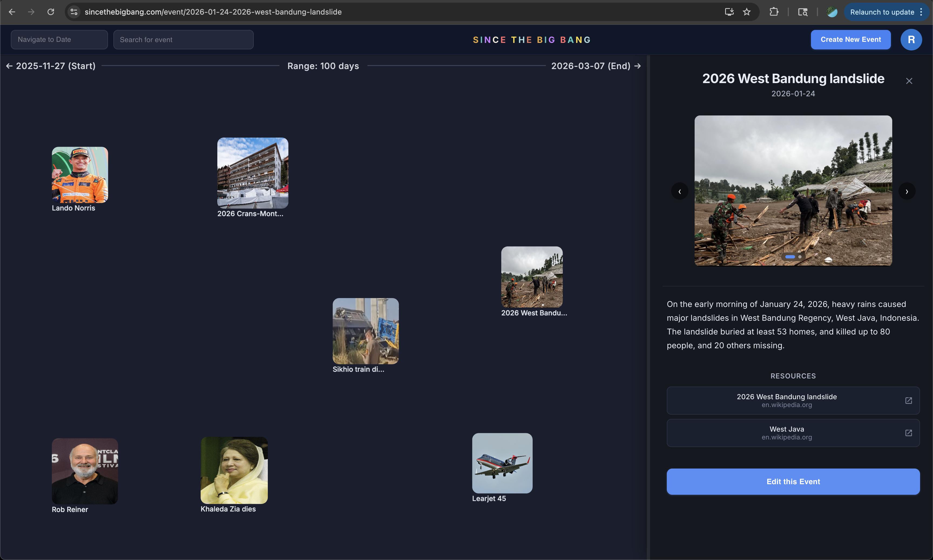This screenshot has width=933, height=560.
Task: Click the install app icon in address bar
Action: 729,12
